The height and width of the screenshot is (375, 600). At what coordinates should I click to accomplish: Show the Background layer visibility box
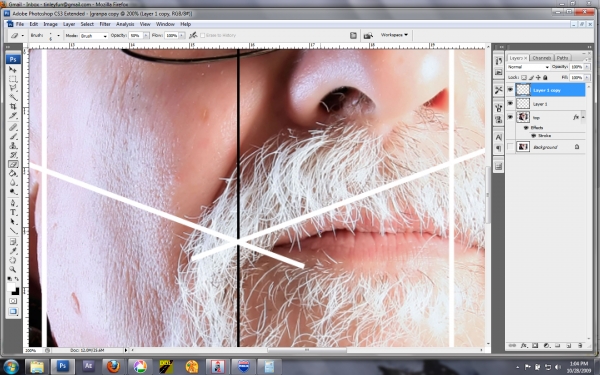[510, 147]
